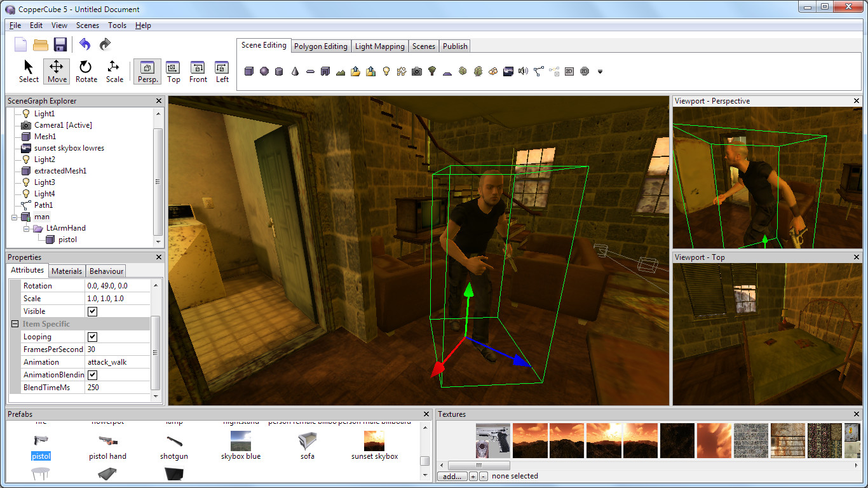Add a camera with the camera toolbar icon
The image size is (868, 488).
click(416, 71)
